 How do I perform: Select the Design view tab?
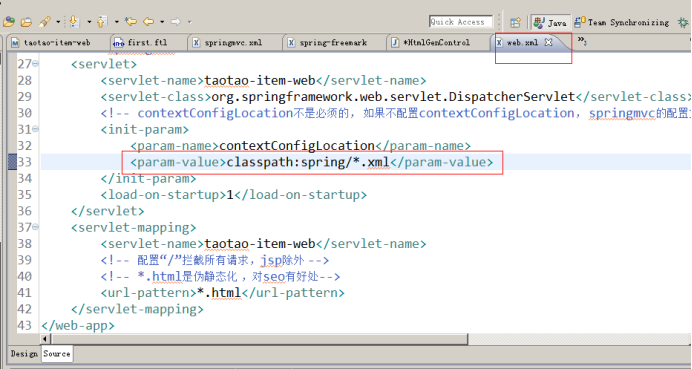point(24,354)
